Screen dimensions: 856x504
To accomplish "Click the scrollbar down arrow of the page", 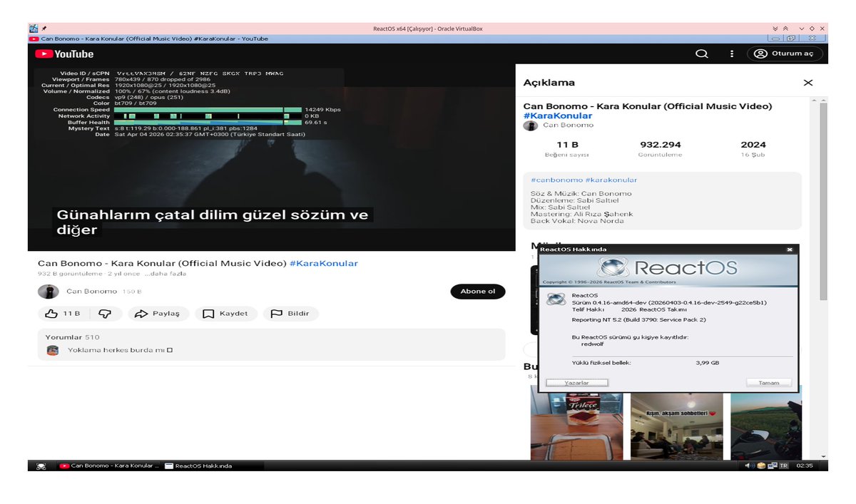I will pos(823,456).
